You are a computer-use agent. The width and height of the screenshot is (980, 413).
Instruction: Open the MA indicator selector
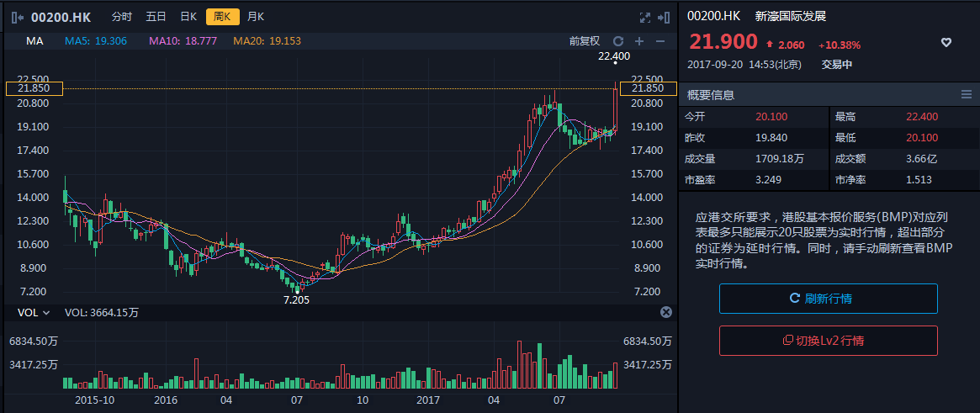click(x=34, y=40)
